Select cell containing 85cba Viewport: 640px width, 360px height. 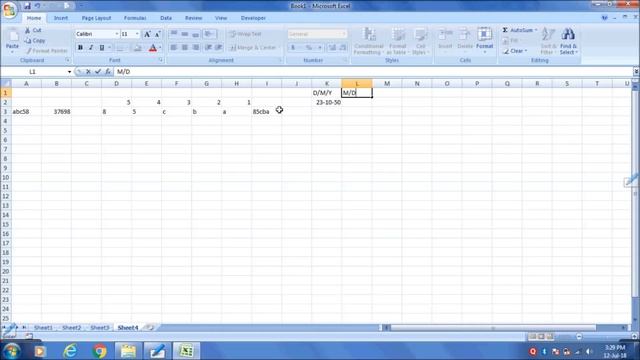267,112
